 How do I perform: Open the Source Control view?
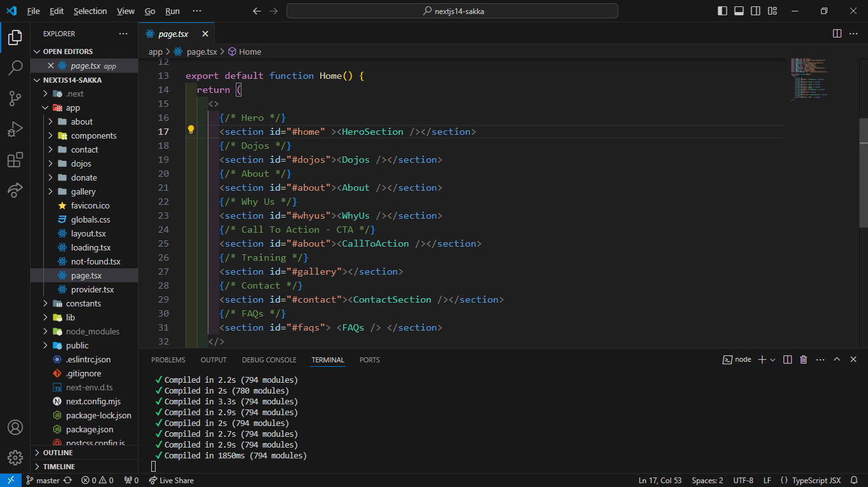pos(15,99)
